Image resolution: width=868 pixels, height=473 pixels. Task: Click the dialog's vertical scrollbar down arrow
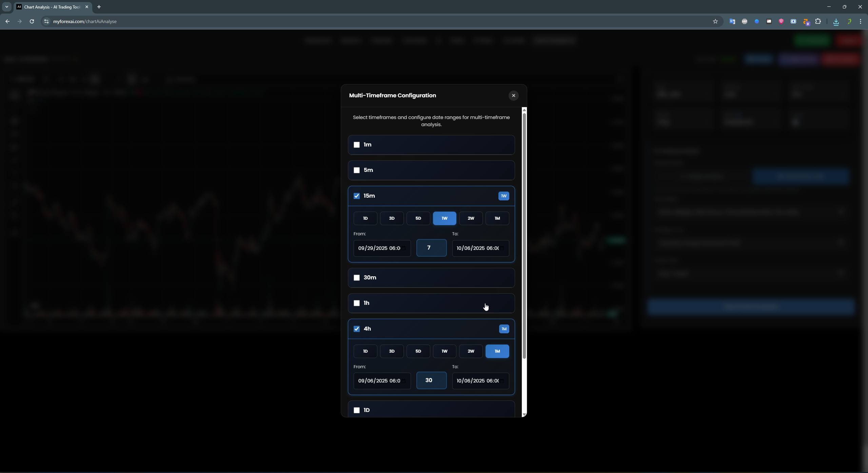tap(524, 414)
